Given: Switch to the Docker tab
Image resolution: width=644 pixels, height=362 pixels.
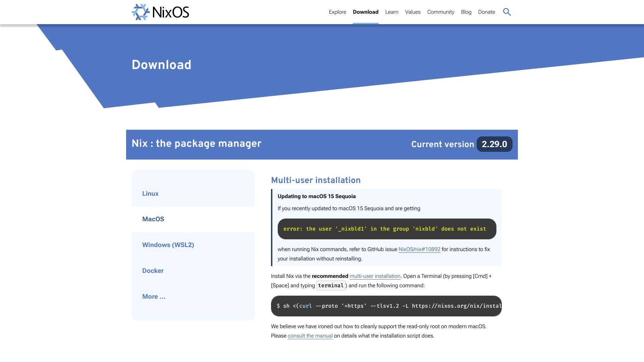Looking at the screenshot, I should point(193,270).
